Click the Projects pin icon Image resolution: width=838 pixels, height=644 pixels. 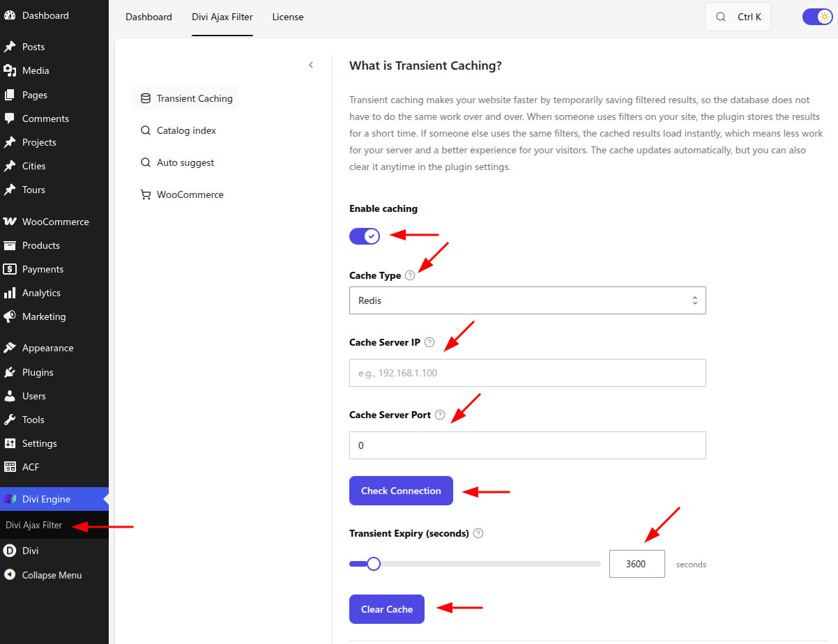coord(10,142)
